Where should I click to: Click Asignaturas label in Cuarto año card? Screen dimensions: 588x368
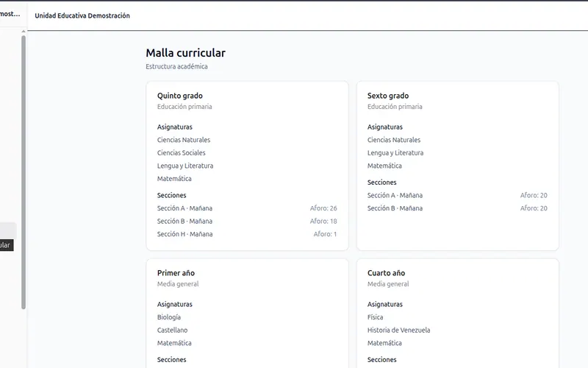pos(385,304)
